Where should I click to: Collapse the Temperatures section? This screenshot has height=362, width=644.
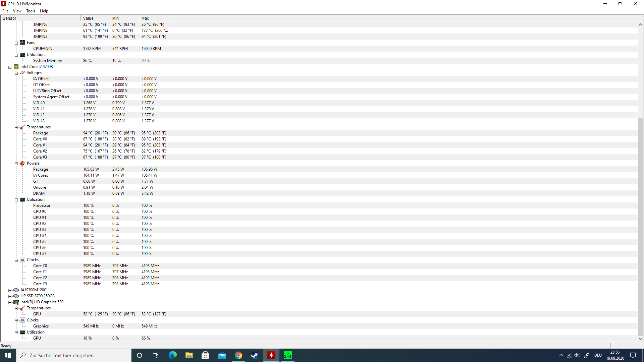point(16,127)
